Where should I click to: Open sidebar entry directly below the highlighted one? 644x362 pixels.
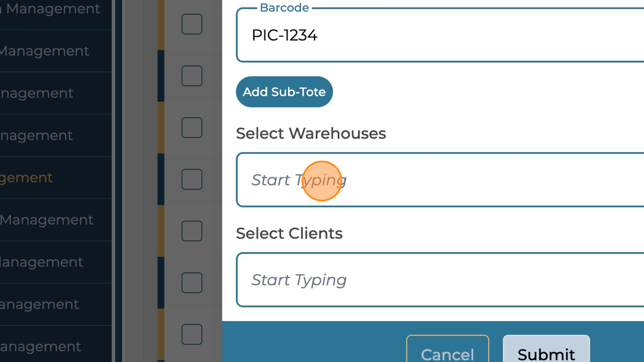pyautogui.click(x=47, y=220)
